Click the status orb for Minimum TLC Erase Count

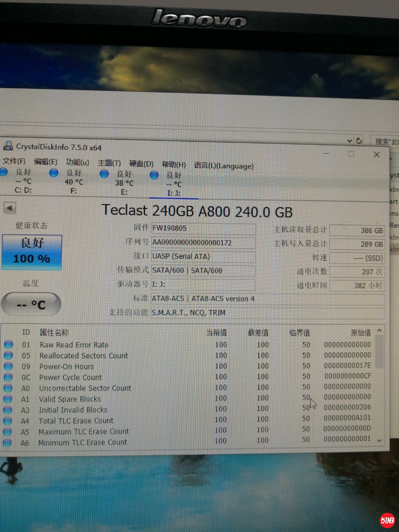click(x=7, y=443)
